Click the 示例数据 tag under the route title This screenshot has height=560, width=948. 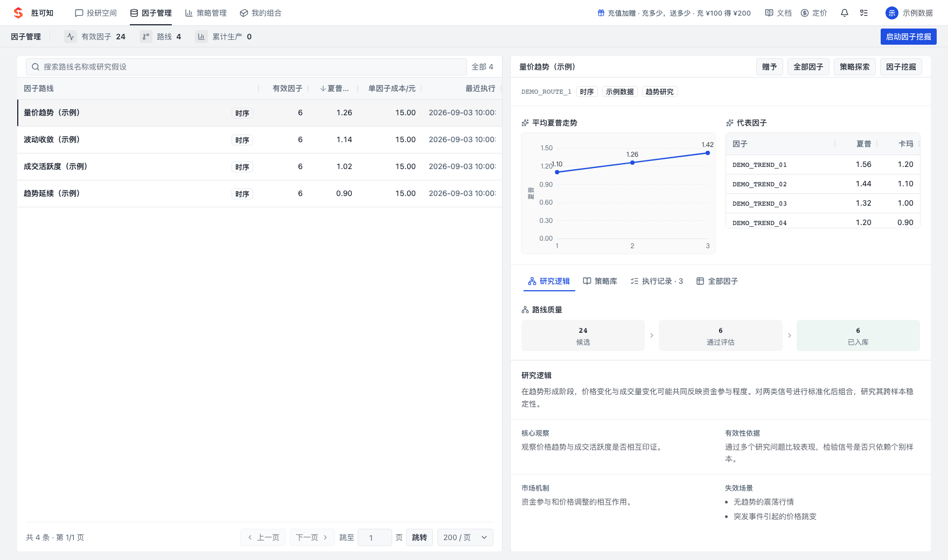[x=619, y=92]
